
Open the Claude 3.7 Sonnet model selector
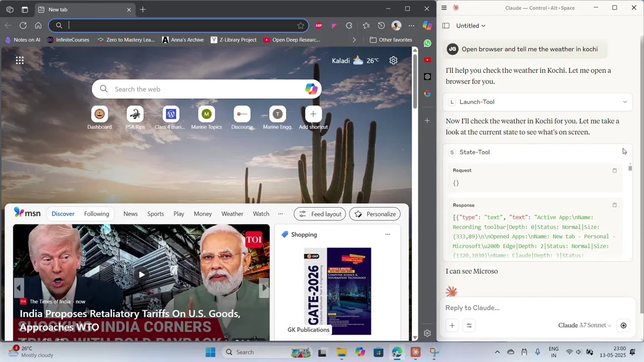tap(585, 325)
